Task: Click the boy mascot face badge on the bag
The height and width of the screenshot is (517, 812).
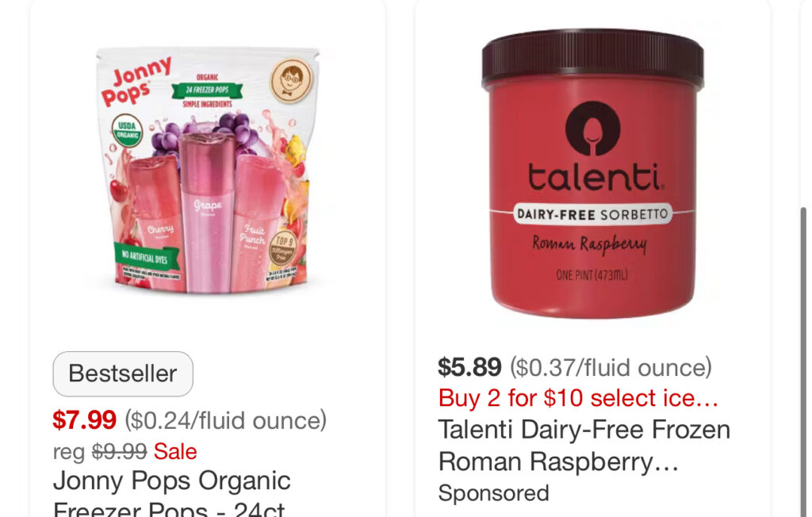Action: pyautogui.click(x=292, y=80)
